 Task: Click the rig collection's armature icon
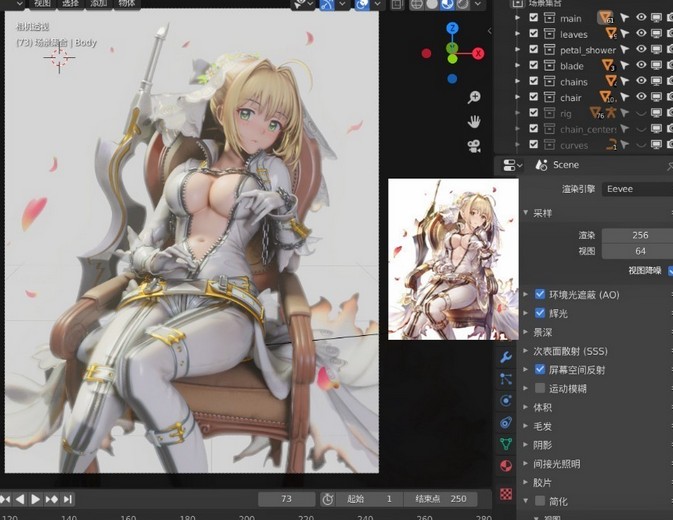(610, 113)
